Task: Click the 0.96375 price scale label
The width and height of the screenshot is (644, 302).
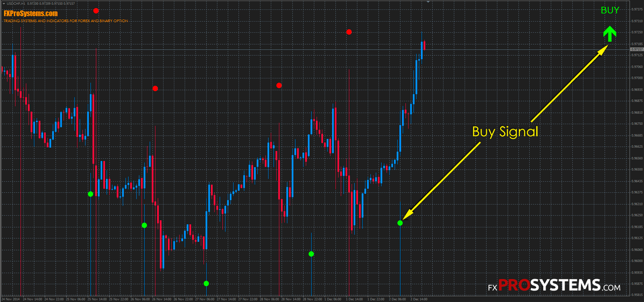Action: (637, 193)
